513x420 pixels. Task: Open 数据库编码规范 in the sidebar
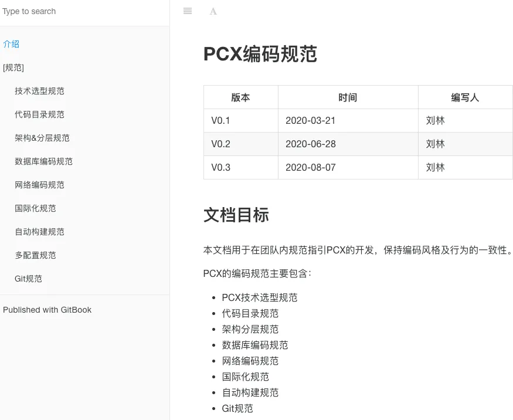tap(43, 161)
